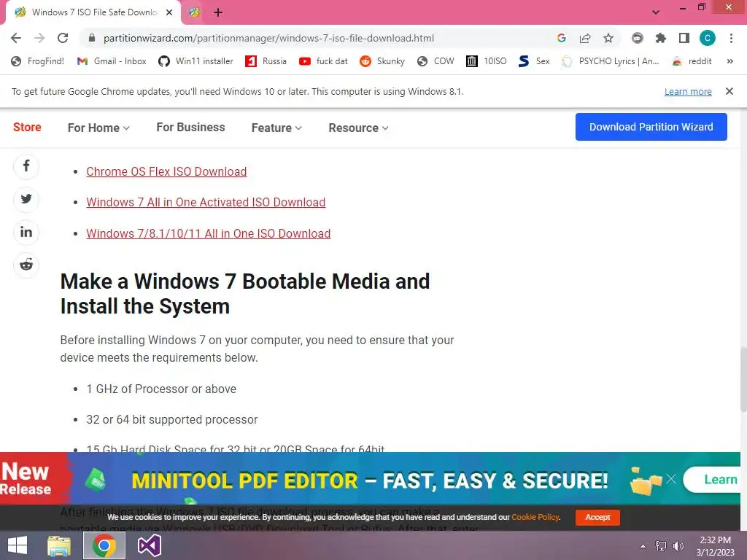The height and width of the screenshot is (560, 747).
Task: Open the COW bookmark
Action: tap(436, 61)
